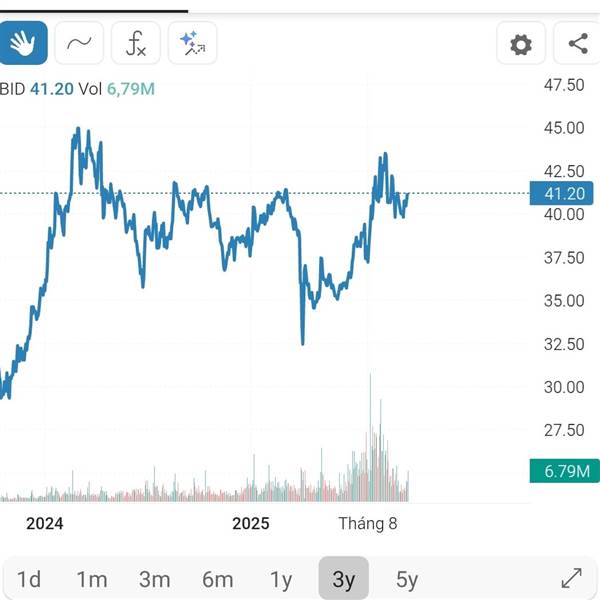Open the fx indicators menu
600x600 pixels.
pos(135,43)
